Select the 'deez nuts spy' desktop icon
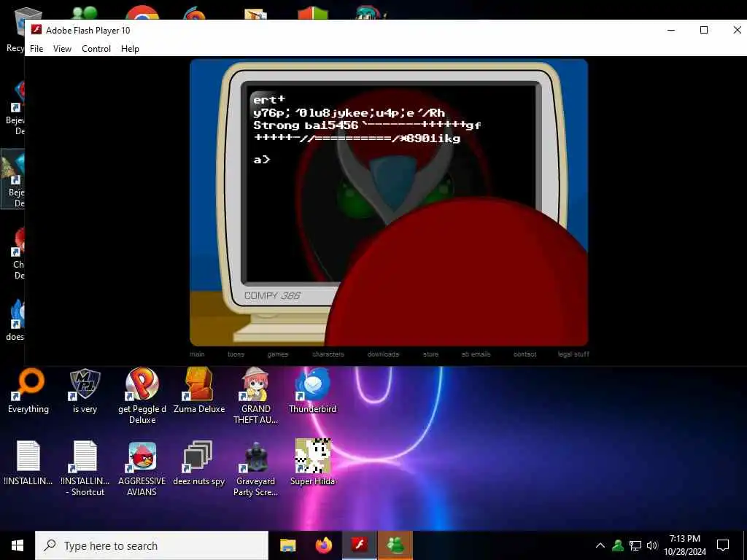 (199, 463)
